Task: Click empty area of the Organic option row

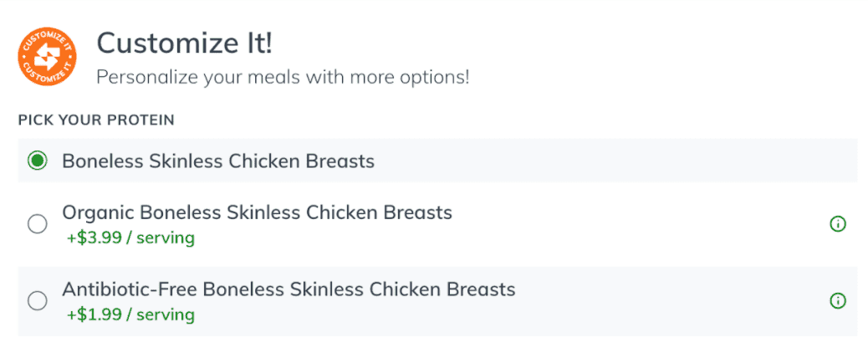Action: (609, 224)
